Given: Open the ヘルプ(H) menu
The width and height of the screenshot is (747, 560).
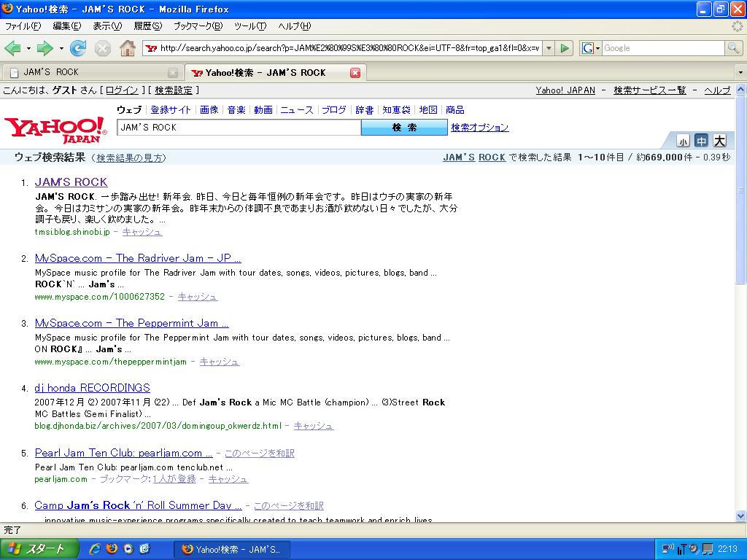Looking at the screenshot, I should point(295,26).
